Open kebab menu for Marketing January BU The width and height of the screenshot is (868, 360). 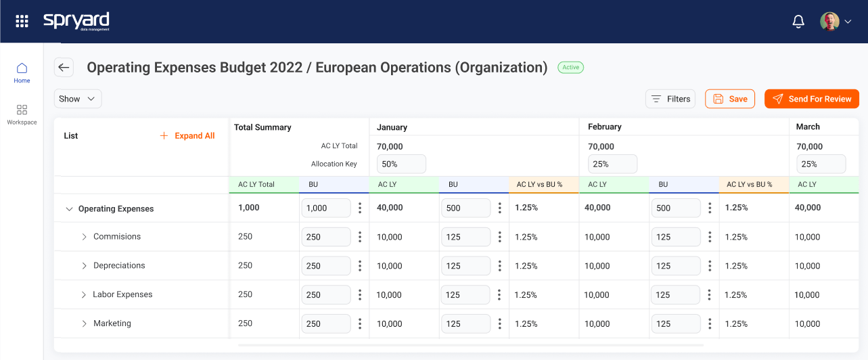(x=499, y=323)
